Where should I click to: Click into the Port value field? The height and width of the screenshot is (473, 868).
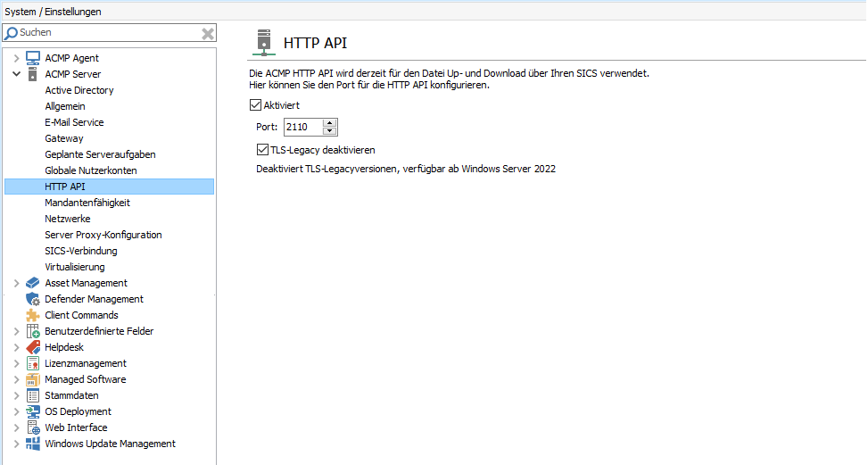(303, 127)
